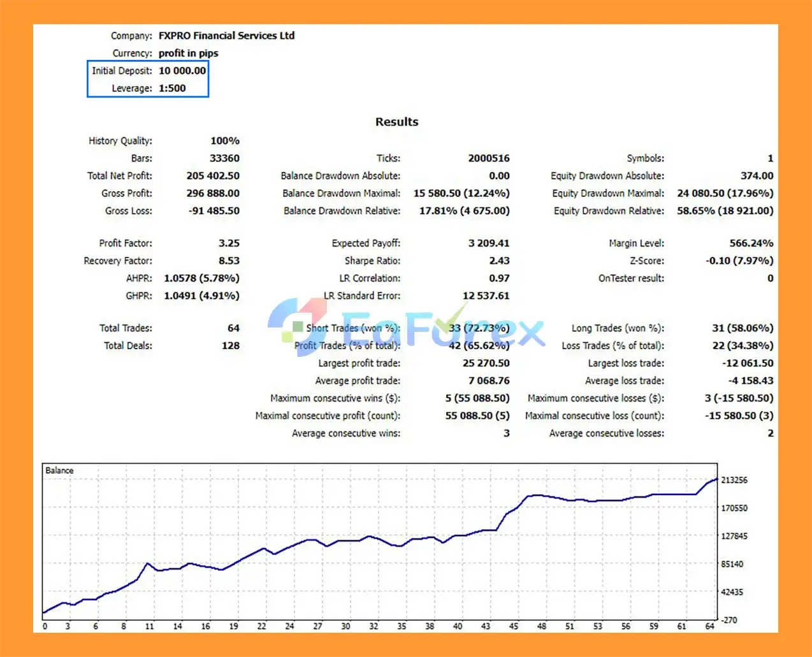Select the Sharpe Ratio value 2.43
The image size is (812, 657).
click(499, 261)
